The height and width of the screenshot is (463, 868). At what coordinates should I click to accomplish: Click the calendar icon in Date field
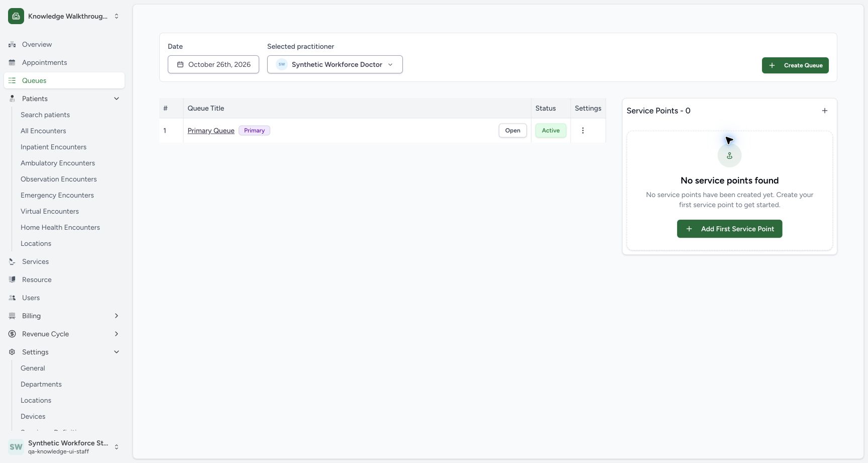[180, 64]
